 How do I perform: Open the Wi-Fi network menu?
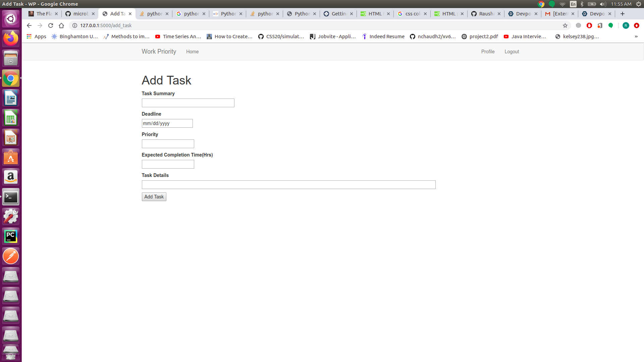click(562, 4)
